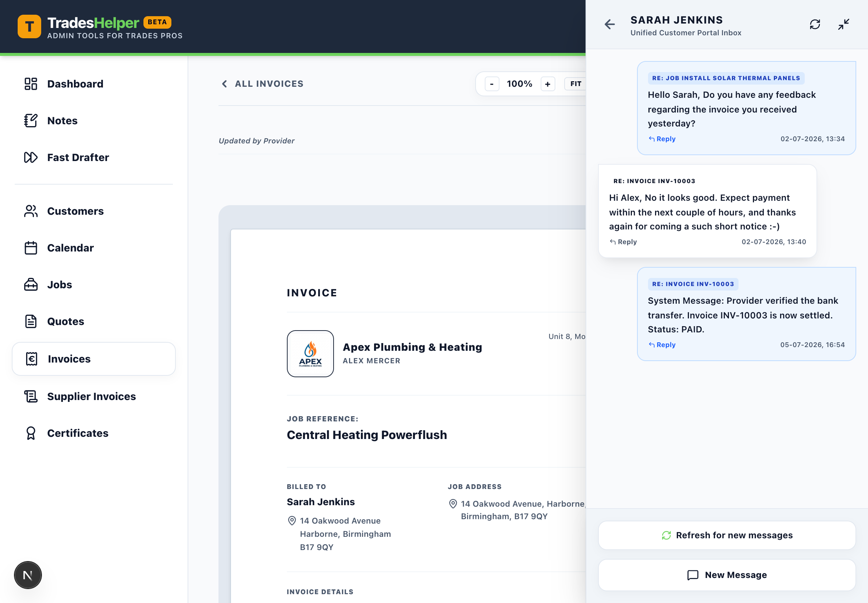Click the All Invoices back chevron
The height and width of the screenshot is (603, 868).
pos(224,84)
